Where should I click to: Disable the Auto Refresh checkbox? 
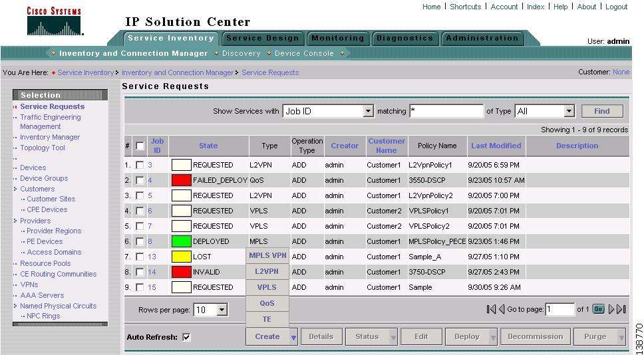[186, 337]
